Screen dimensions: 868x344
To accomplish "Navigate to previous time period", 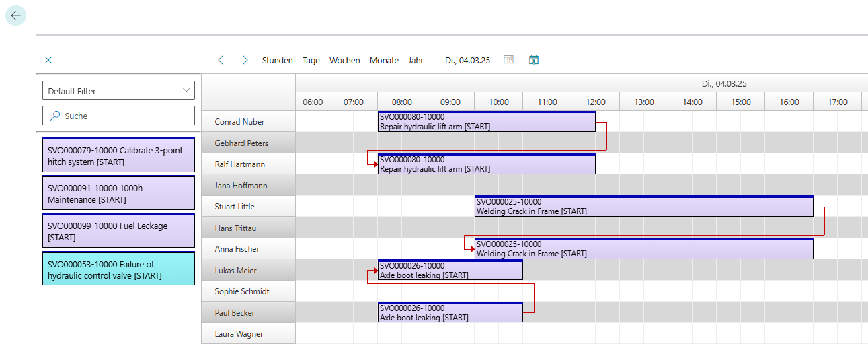I will point(221,60).
